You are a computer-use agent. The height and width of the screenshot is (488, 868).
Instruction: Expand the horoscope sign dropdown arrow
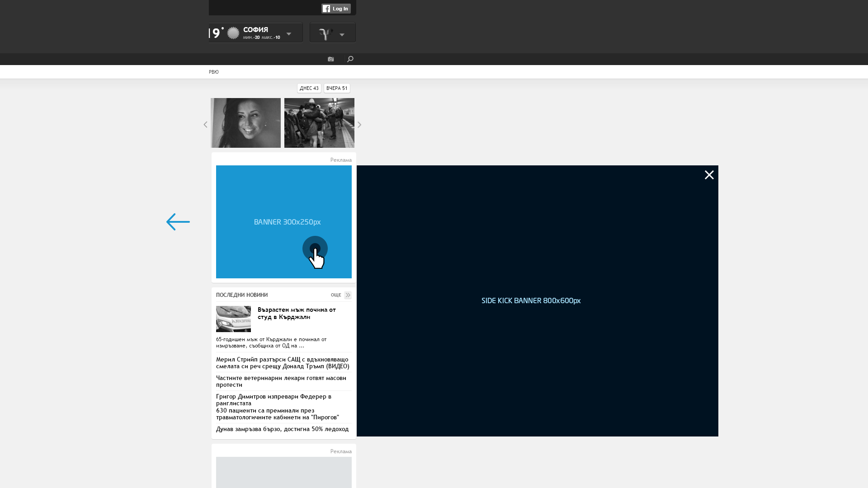[342, 35]
